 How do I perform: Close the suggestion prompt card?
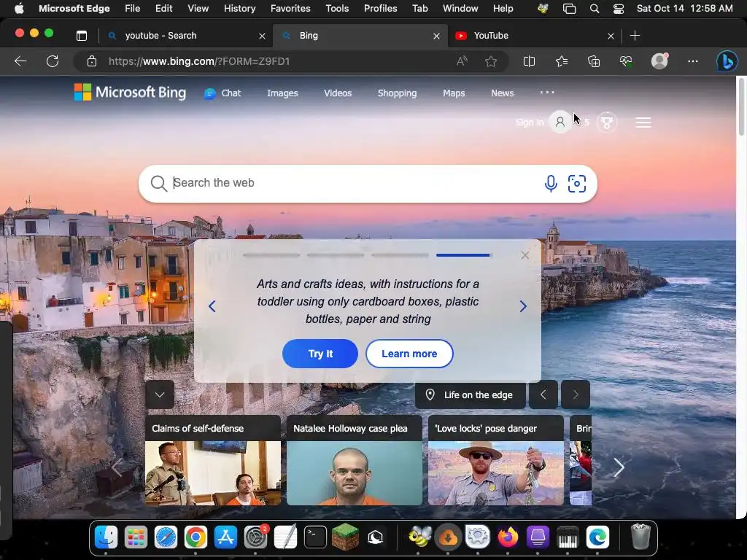[525, 255]
